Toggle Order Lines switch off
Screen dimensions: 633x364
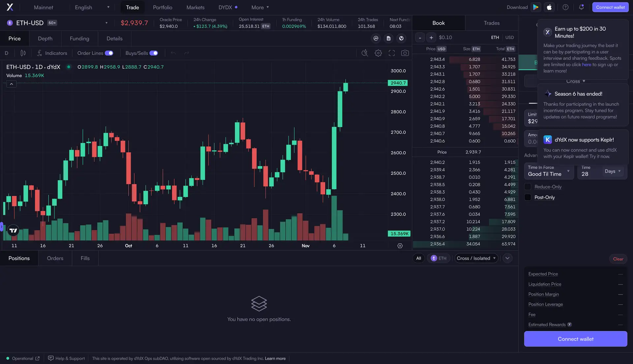click(109, 53)
